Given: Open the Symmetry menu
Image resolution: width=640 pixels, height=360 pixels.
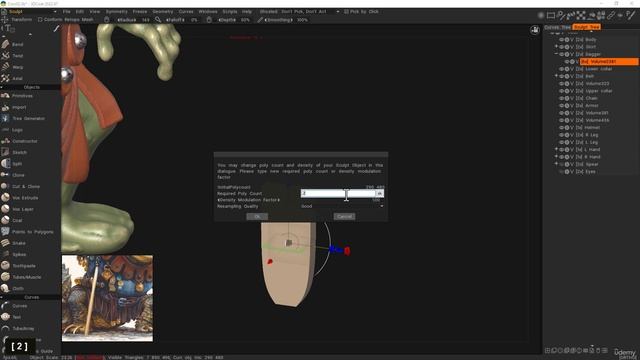Looking at the screenshot, I should point(116,11).
